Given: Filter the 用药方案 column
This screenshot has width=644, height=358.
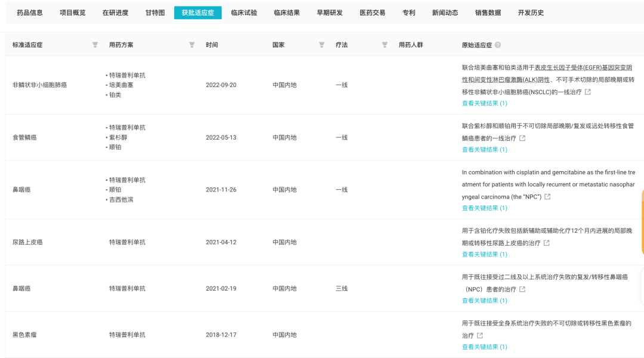Looking at the screenshot, I should coord(192,45).
